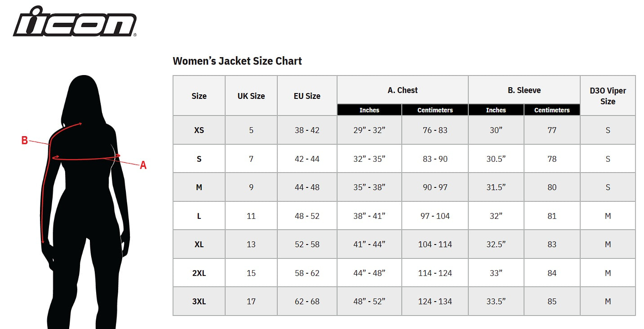
Task: Click the ICON brand logo
Action: [75, 22]
